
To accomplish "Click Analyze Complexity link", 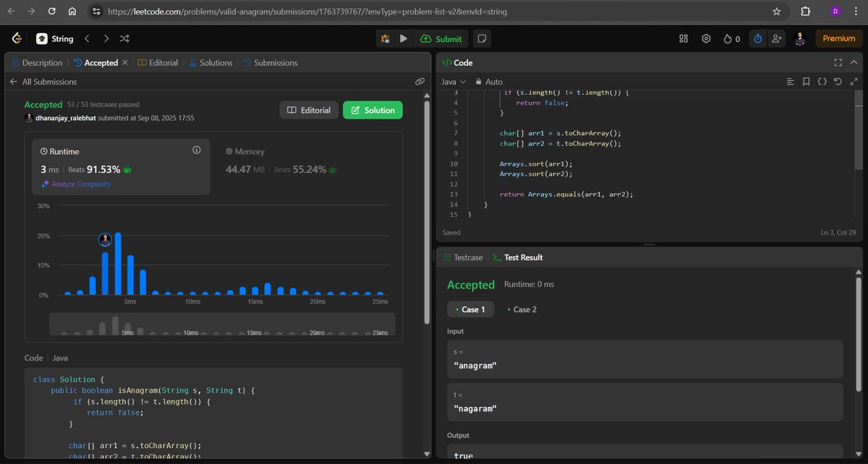I will point(77,184).
